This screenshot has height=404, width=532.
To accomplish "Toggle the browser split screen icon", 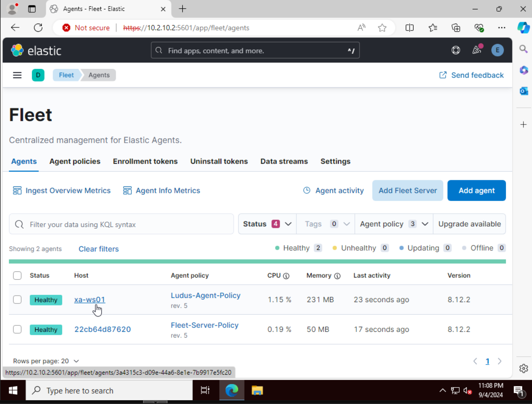I will click(410, 28).
